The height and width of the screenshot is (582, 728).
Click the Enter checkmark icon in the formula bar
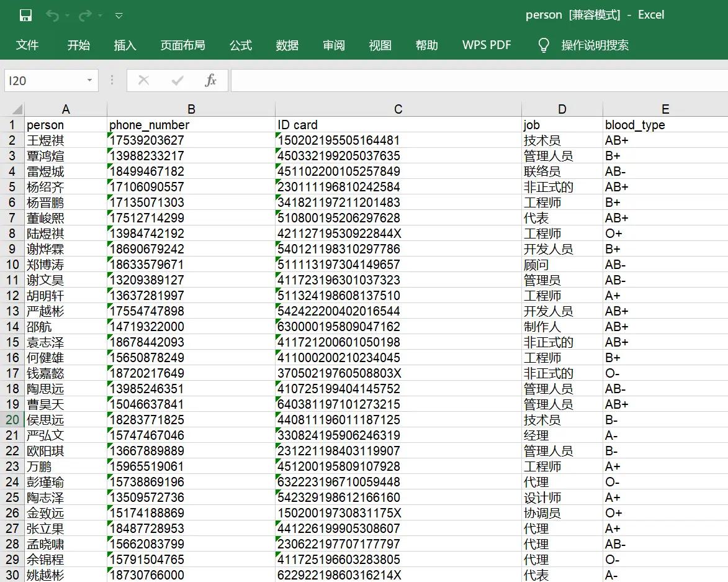(177, 80)
